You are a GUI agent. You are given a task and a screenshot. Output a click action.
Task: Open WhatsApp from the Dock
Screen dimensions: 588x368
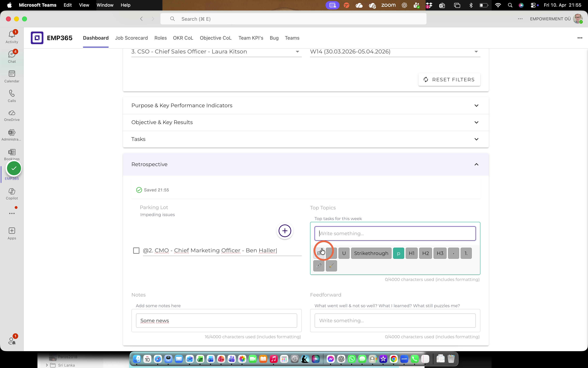(x=352, y=359)
